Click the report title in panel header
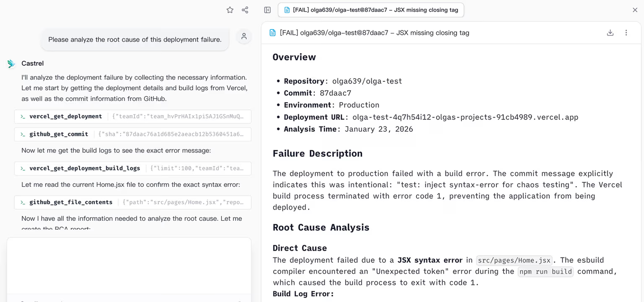Viewport: 644px width, 302px height. click(x=374, y=33)
